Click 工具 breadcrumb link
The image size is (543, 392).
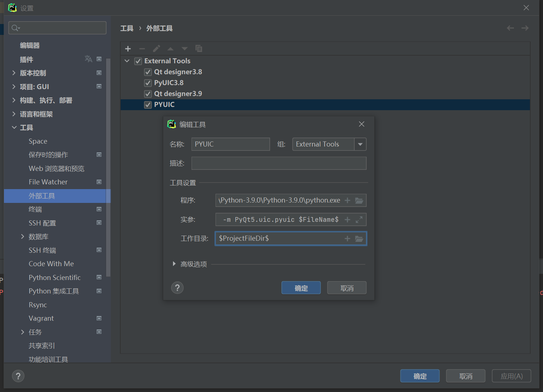pyautogui.click(x=127, y=28)
